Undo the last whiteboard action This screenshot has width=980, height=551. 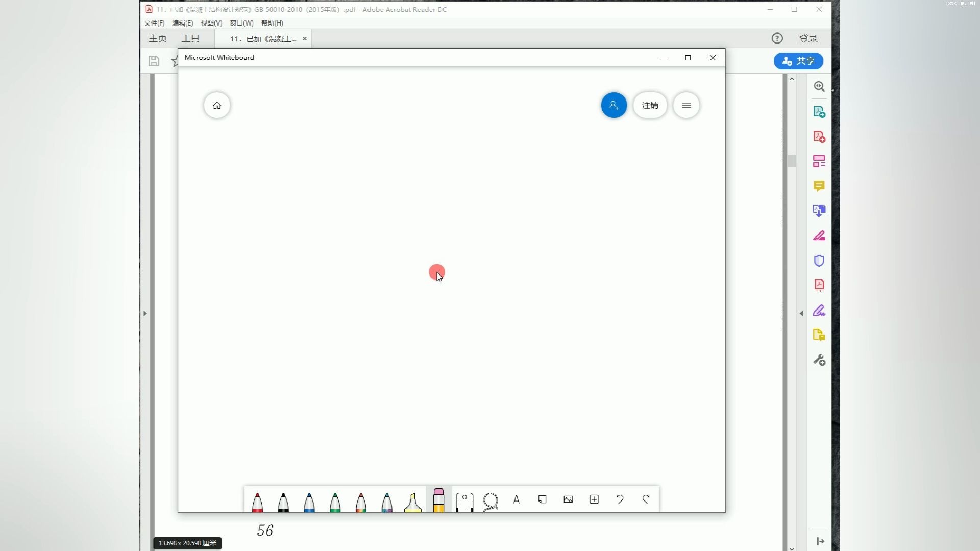pos(620,499)
